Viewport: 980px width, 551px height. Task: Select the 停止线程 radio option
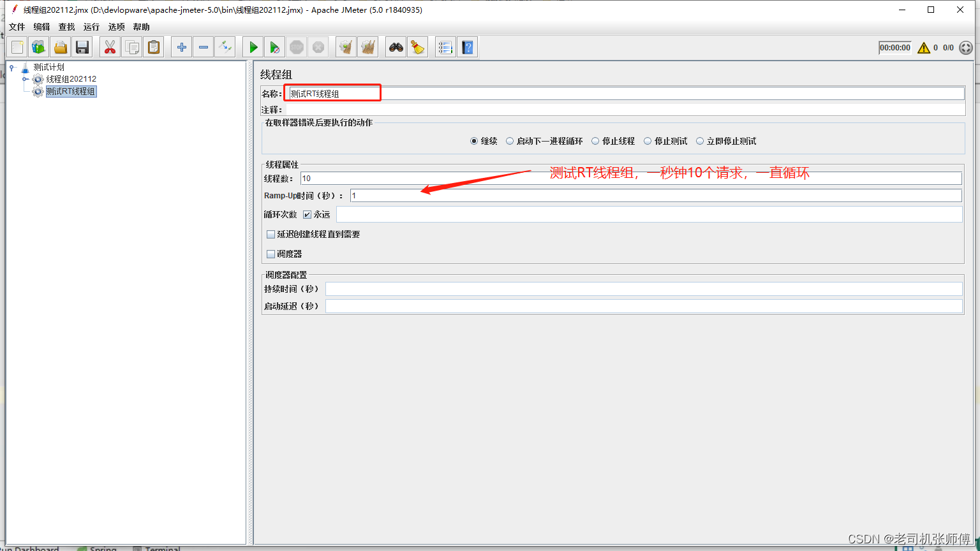595,141
